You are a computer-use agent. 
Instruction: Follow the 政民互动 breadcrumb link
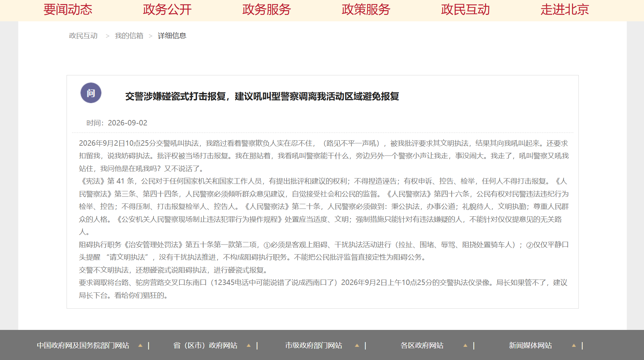click(83, 36)
